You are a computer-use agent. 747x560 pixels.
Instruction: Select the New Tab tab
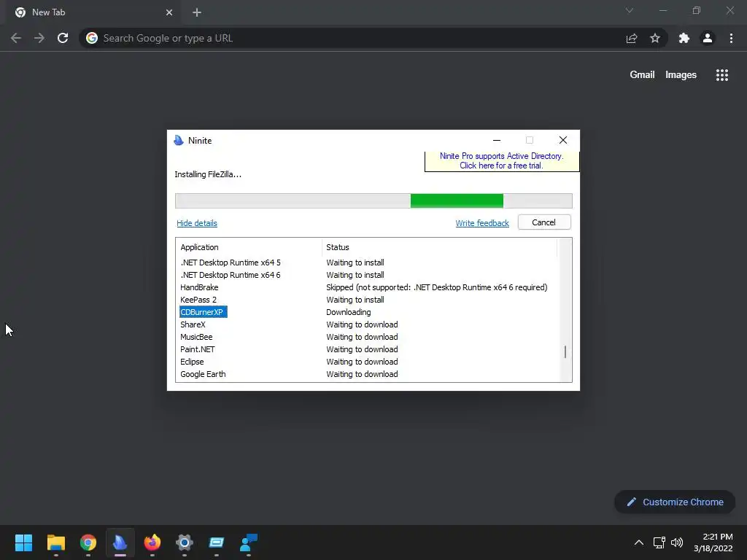tap(94, 12)
